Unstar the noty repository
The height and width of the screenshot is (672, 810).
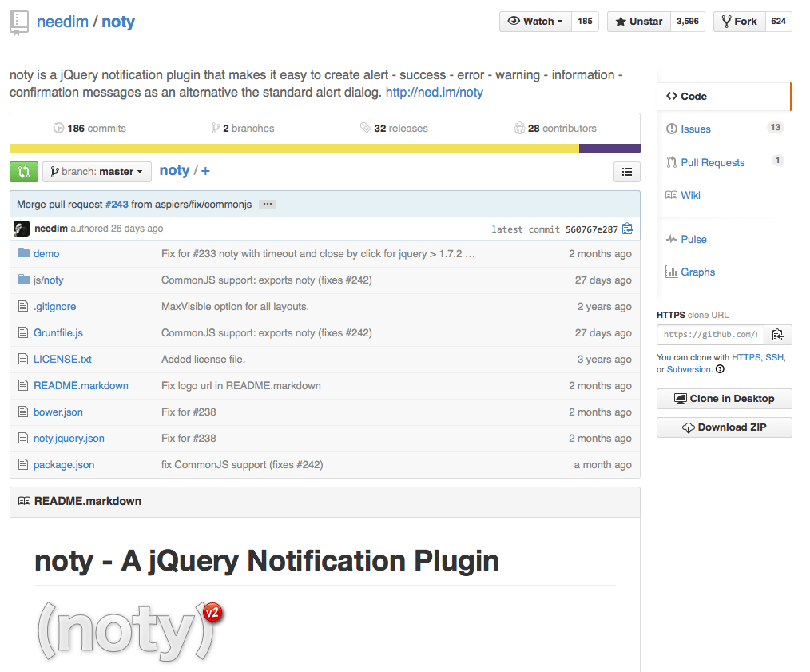(638, 22)
